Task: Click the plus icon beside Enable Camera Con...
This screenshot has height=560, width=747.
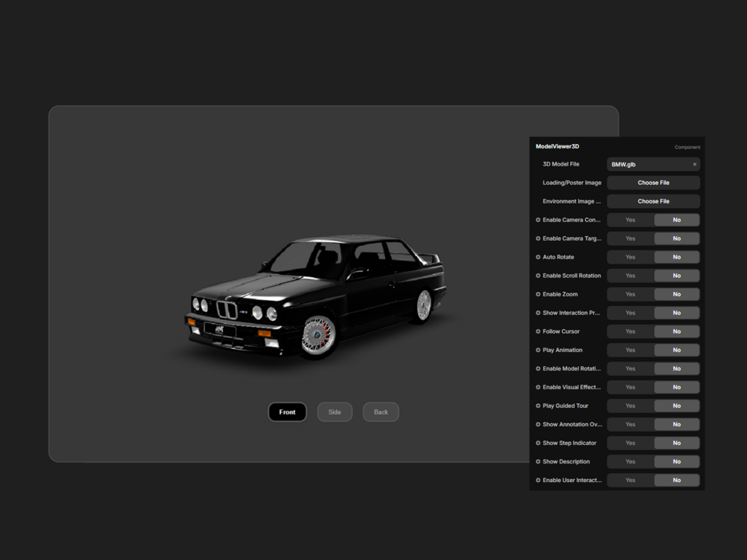Action: coord(538,220)
